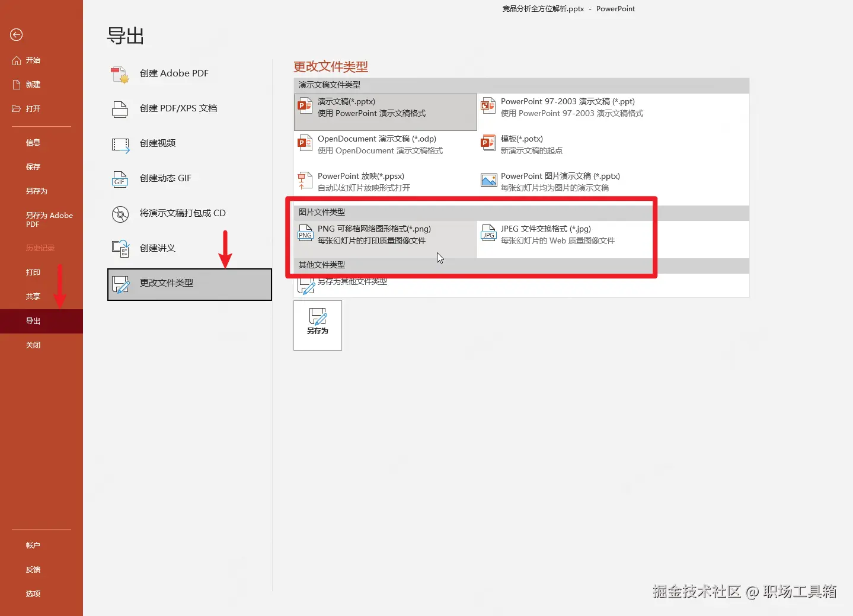Select 创建视频 export option
The width and height of the screenshot is (853, 616).
point(190,143)
